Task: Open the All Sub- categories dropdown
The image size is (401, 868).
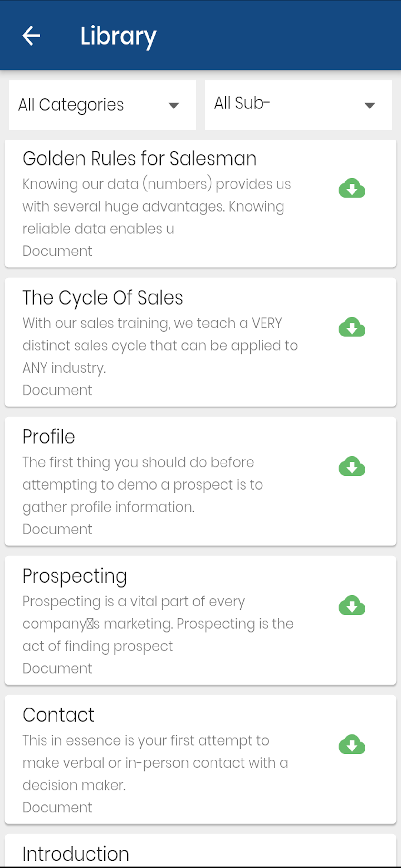Action: (298, 105)
